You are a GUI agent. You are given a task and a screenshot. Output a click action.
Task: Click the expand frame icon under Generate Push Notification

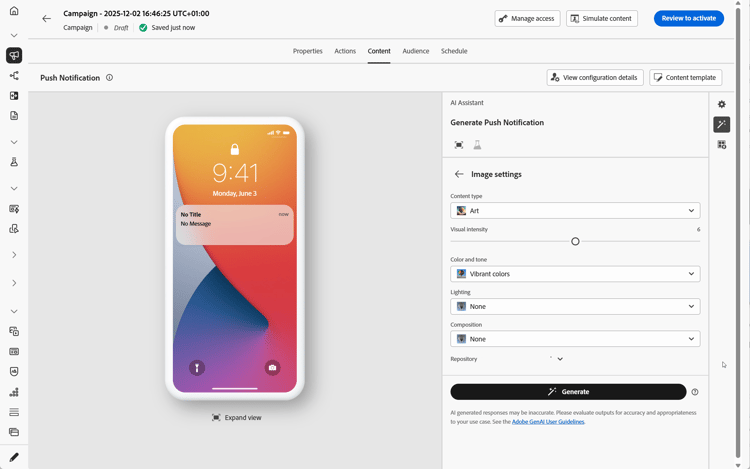point(459,145)
